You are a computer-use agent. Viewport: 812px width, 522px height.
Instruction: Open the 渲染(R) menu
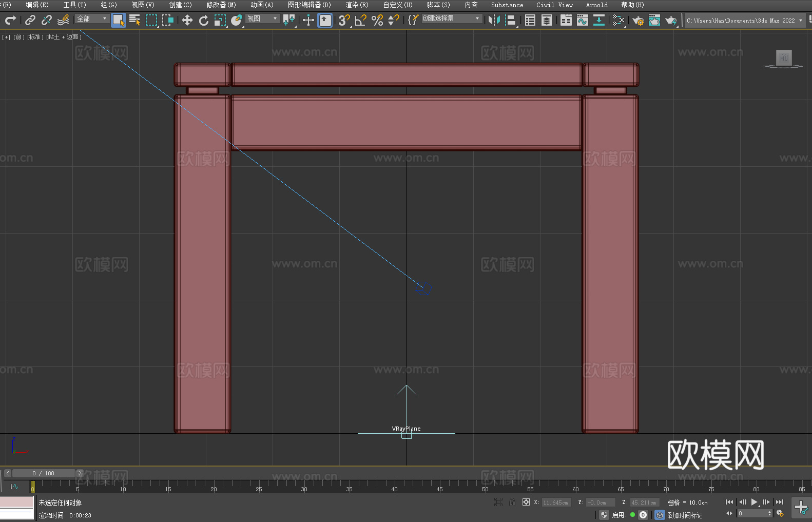pyautogui.click(x=357, y=5)
